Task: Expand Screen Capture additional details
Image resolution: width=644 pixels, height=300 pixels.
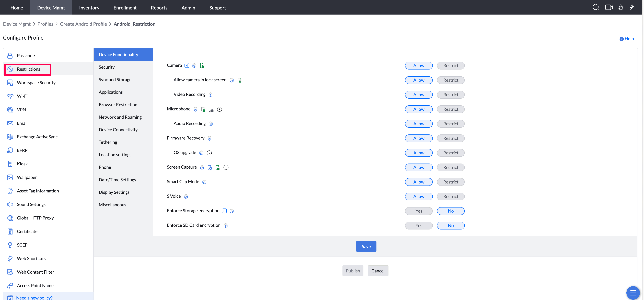Action: coord(226,167)
